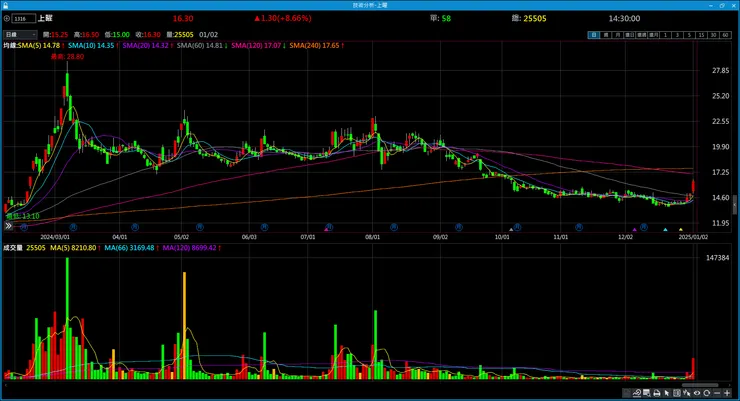Click the minus zoom-out icon
The height and width of the screenshot is (401, 740).
pyautogui.click(x=717, y=393)
